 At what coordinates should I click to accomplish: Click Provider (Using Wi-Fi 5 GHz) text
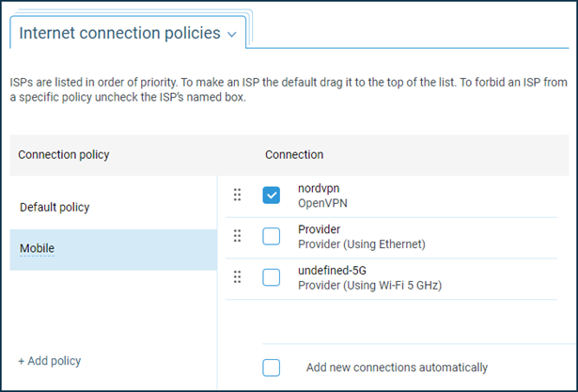(370, 286)
